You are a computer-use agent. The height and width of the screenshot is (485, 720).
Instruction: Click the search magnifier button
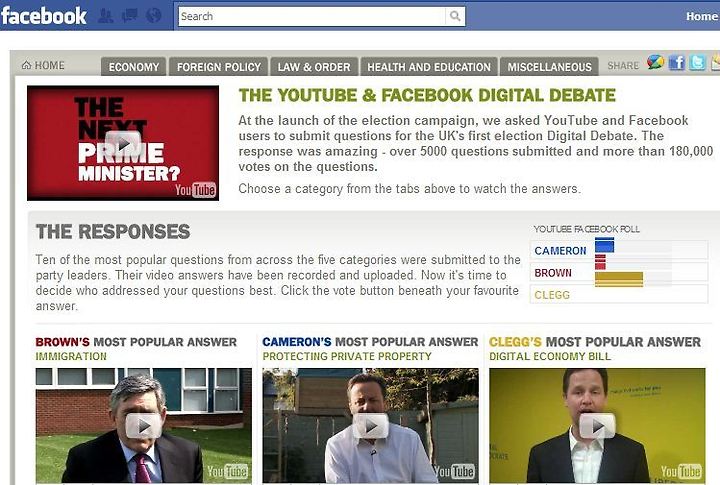[455, 17]
